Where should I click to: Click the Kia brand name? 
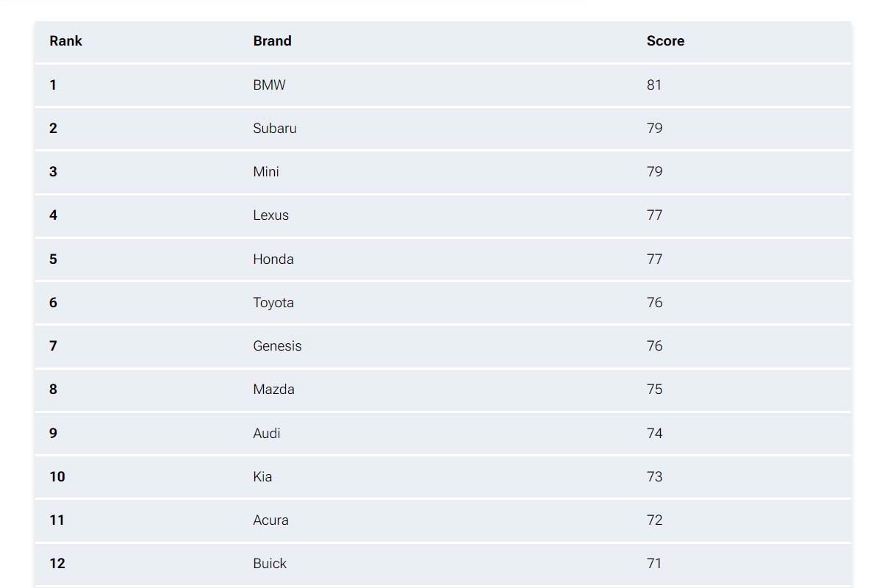coord(262,477)
